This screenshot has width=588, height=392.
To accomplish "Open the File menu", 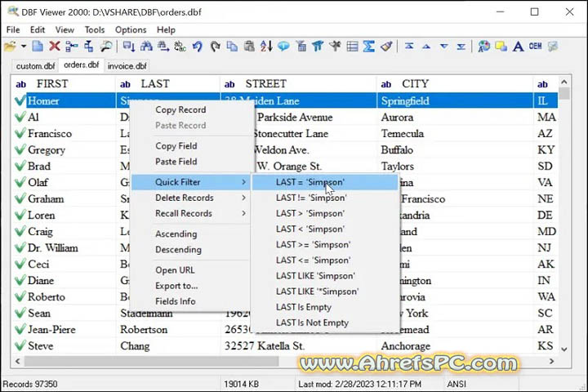I will [13, 30].
